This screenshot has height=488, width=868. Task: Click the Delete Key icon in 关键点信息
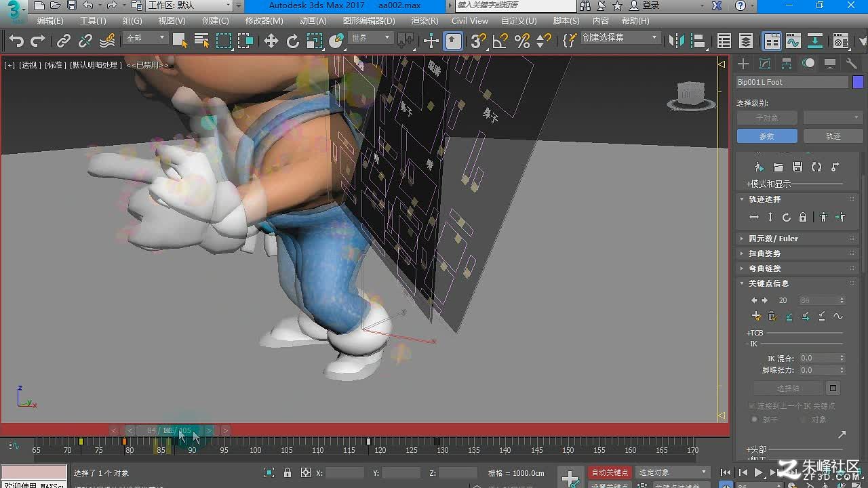point(773,317)
